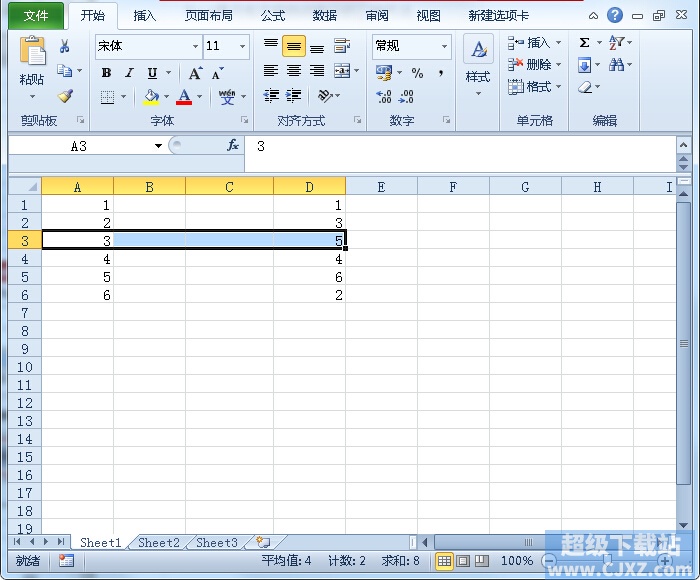Viewport: 700px width, 580px height.
Task: Click the Fill down arrow icon
Action: click(584, 65)
